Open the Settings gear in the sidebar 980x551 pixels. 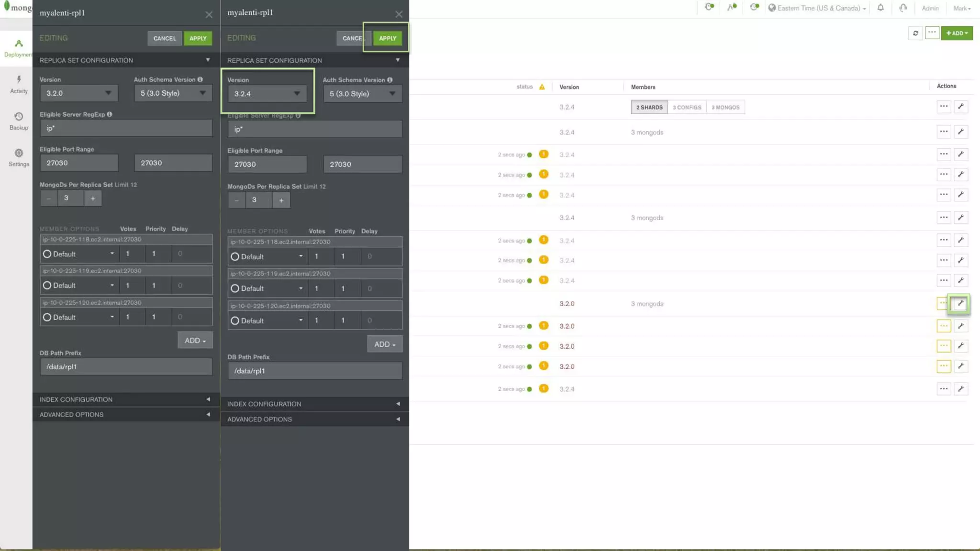pos(19,157)
